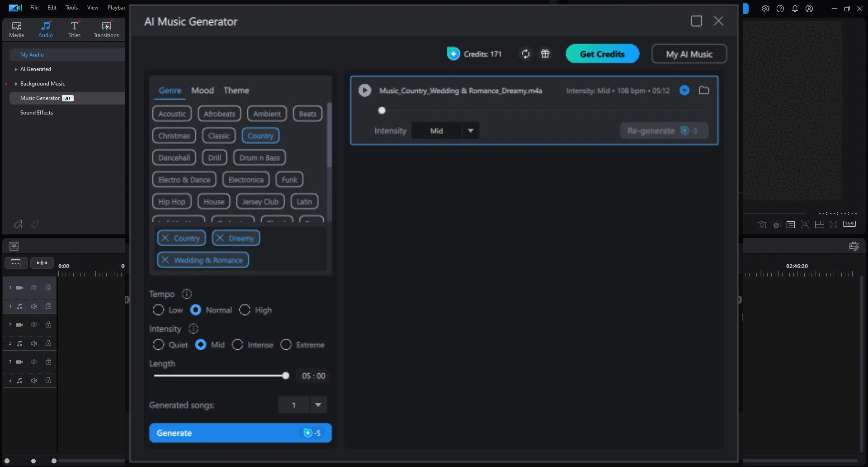Screen dimensions: 868x467
Task: Play the Music_Country_Wedding & Romance_Dreamy track
Action: tap(365, 90)
